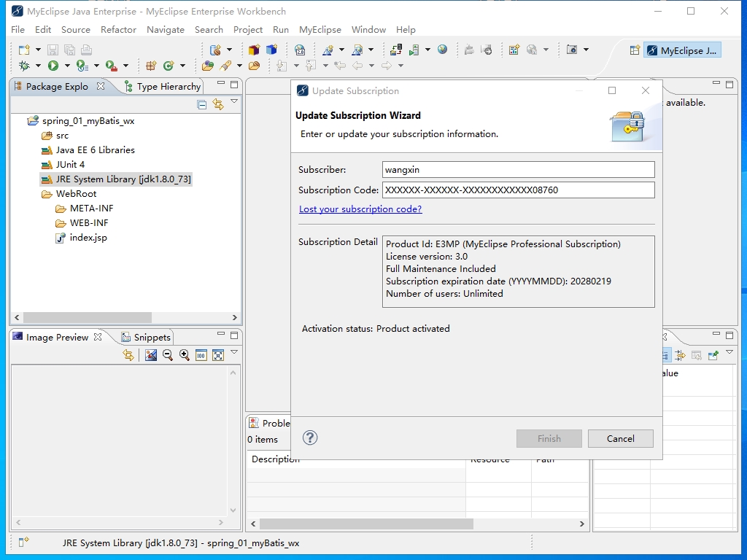
Task: Click the New wizard toolbar icon
Action: [x=24, y=50]
